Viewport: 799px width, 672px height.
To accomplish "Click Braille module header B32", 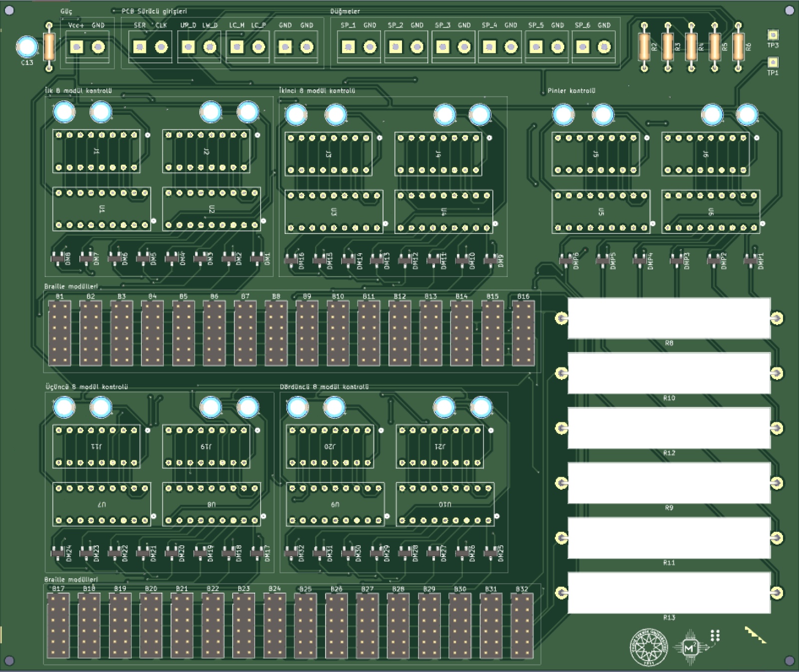I will 522,626.
